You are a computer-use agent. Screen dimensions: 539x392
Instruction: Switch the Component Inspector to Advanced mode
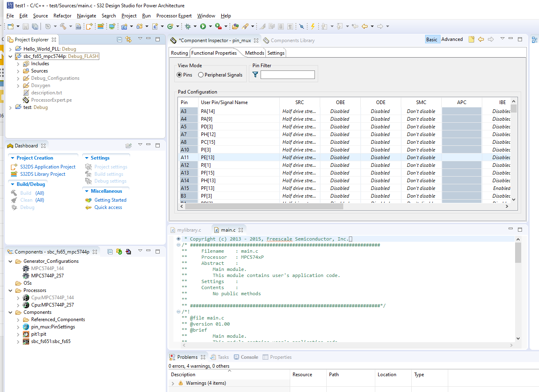click(452, 39)
